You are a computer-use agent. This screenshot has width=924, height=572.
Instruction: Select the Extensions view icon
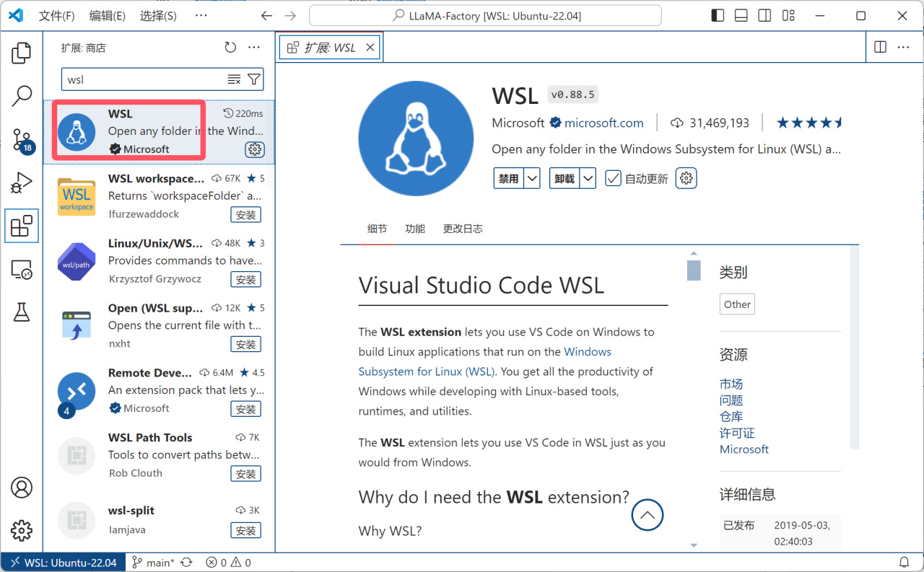pos(22,226)
